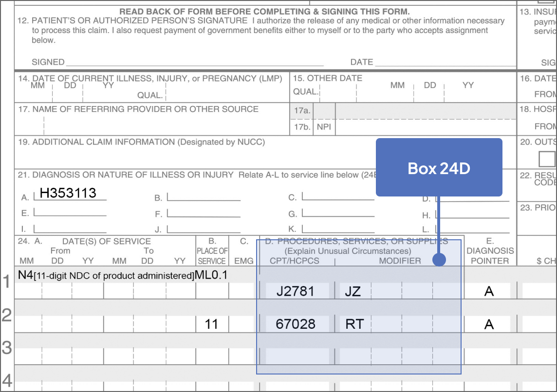Image resolution: width=557 pixels, height=392 pixels.
Task: Select the RT modifier beside 67028
Action: pos(354,323)
